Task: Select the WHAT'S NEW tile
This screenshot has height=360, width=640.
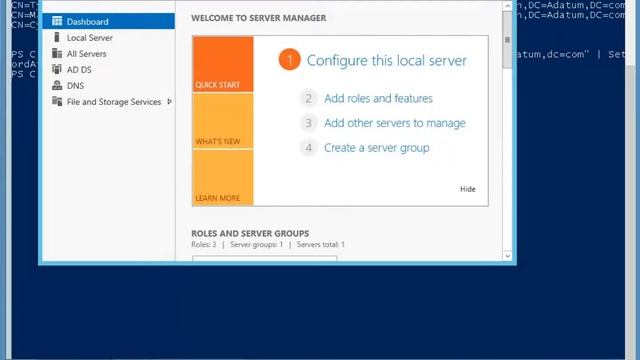Action: (223, 120)
